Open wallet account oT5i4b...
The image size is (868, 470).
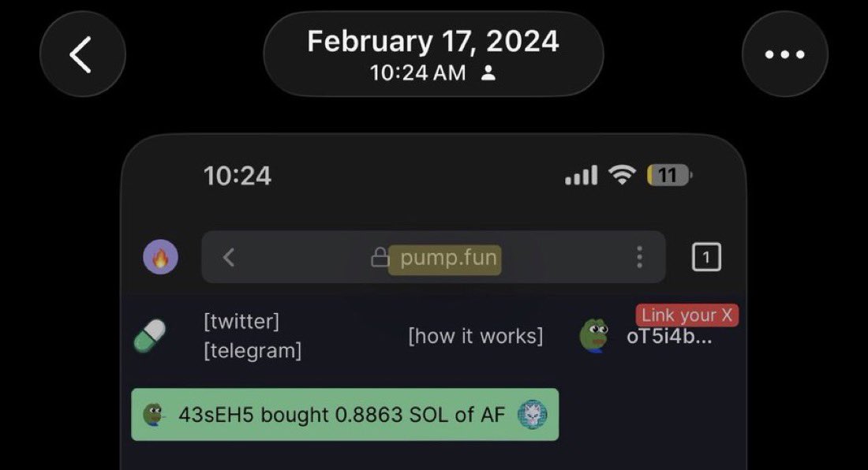tap(669, 336)
